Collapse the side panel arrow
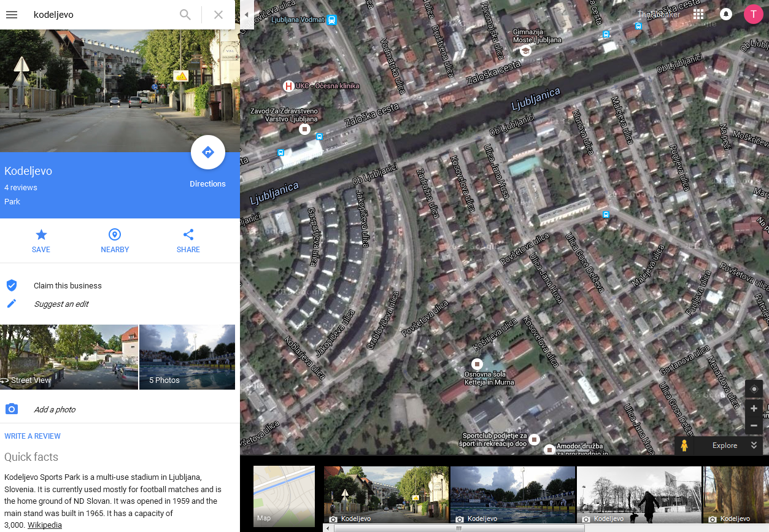769x532 pixels. 246,15
